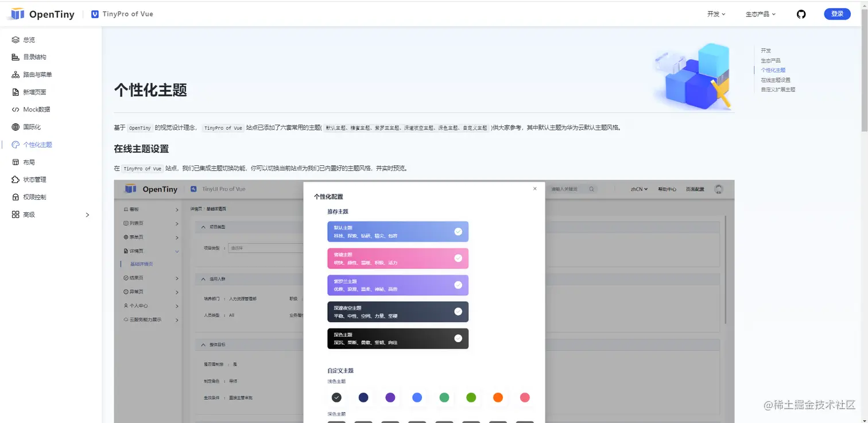Open the 生态产品 header dropdown
This screenshot has width=868, height=423.
point(761,14)
